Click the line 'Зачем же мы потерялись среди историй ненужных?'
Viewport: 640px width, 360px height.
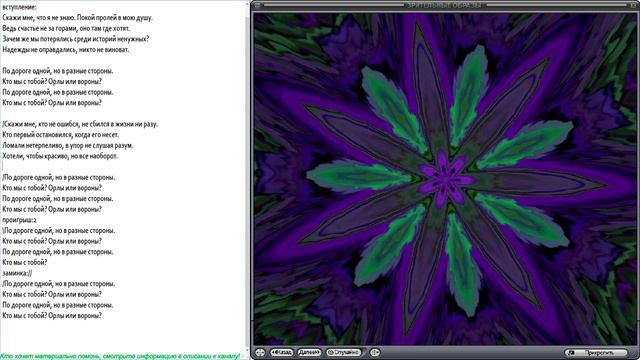click(76, 39)
